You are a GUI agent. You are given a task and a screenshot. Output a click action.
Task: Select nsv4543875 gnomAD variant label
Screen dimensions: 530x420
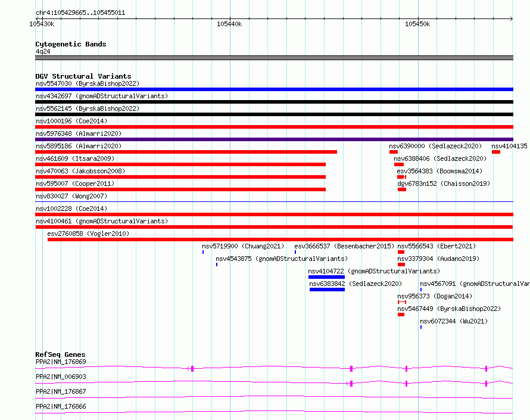[x=282, y=259]
